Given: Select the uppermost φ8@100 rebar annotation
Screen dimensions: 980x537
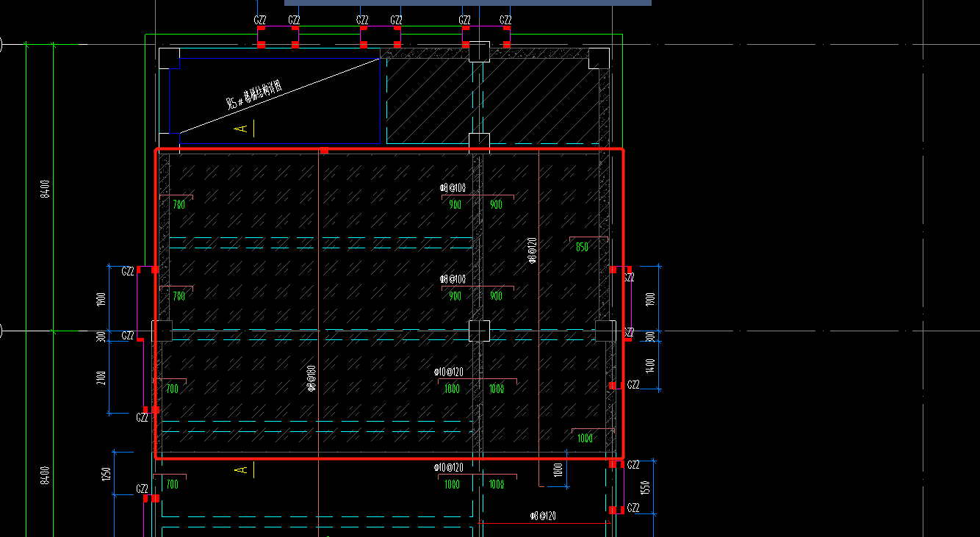Looking at the screenshot, I should 453,188.
